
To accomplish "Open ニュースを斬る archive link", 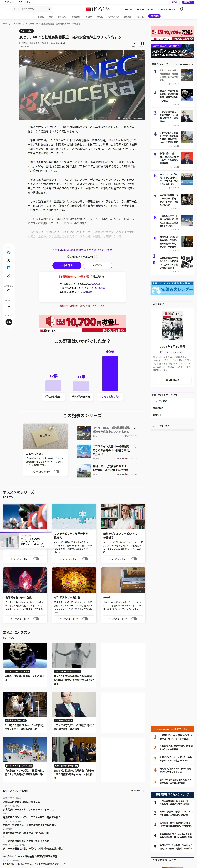I will [x=160, y=401].
